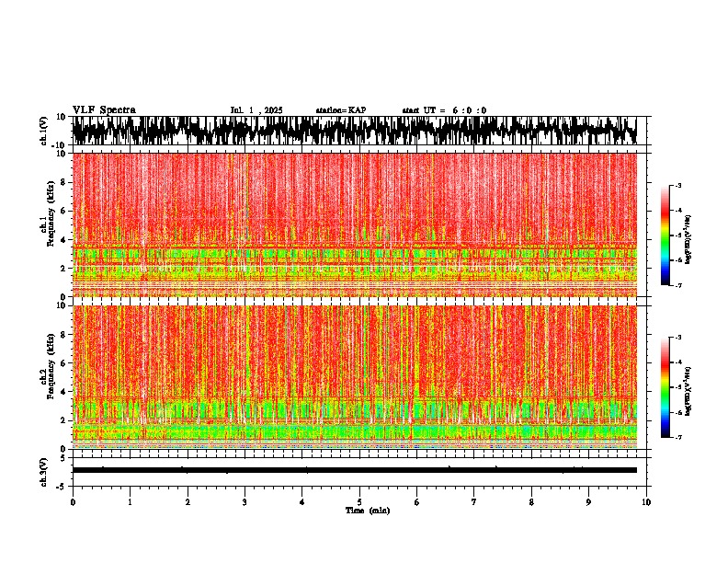The width and height of the screenshot is (728, 563).
Task: Click the time axis tick label "10"
Action: pyautogui.click(x=646, y=502)
